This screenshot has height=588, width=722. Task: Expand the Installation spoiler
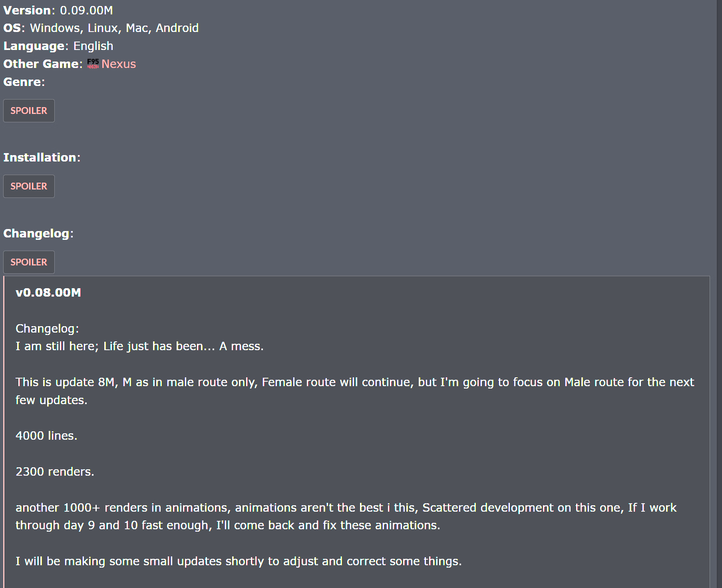[29, 186]
